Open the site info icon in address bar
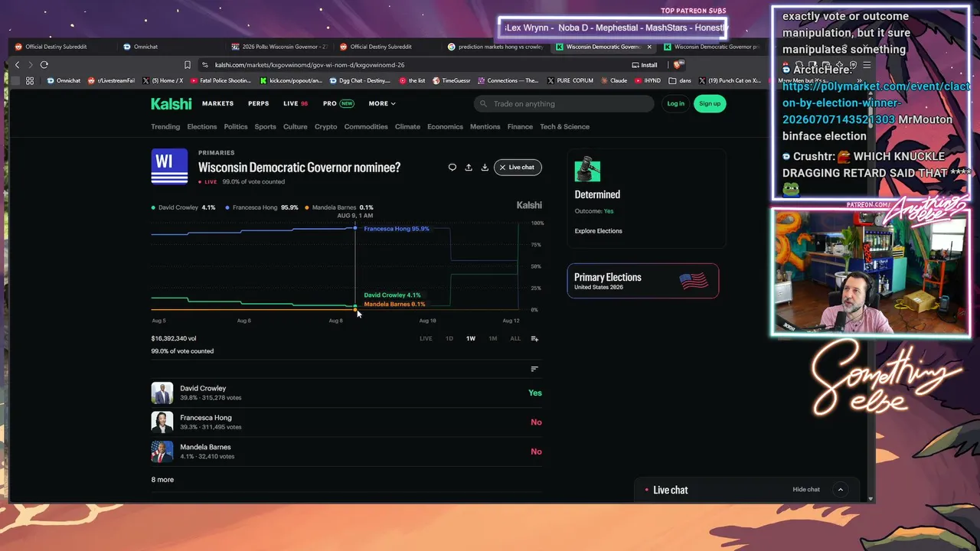The width and height of the screenshot is (980, 551). (x=204, y=65)
